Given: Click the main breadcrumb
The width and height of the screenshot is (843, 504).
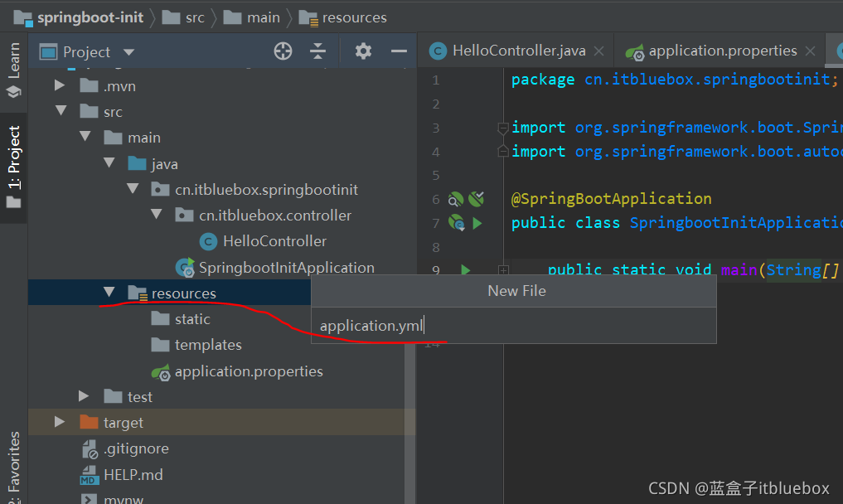Looking at the screenshot, I should (x=252, y=17).
